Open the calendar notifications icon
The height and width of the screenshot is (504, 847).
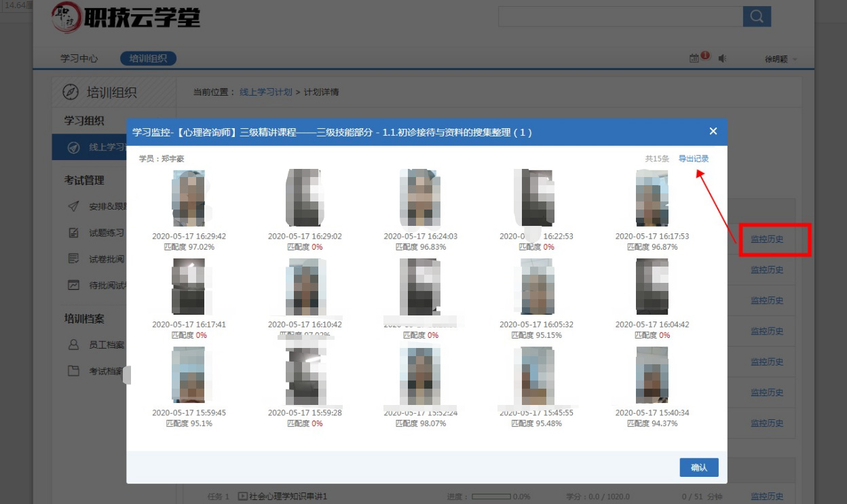tap(694, 59)
